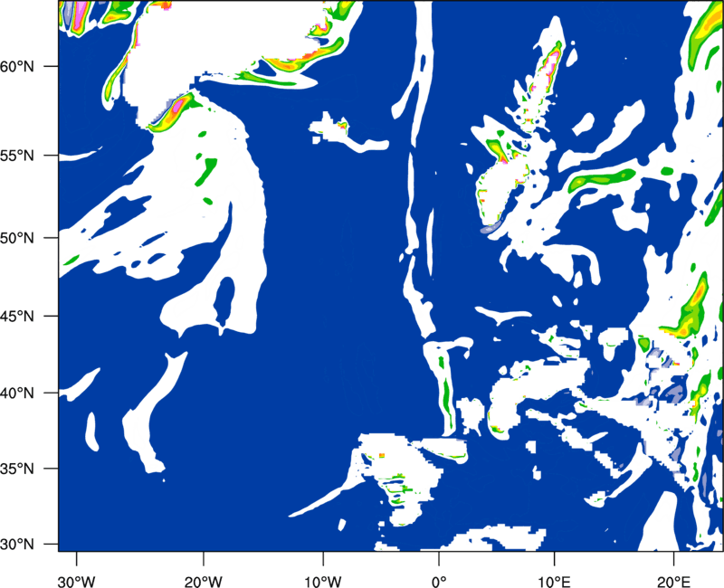This screenshot has height=588, width=724.
Task: Click the 50°N latitude axis label
Action: tap(17, 238)
